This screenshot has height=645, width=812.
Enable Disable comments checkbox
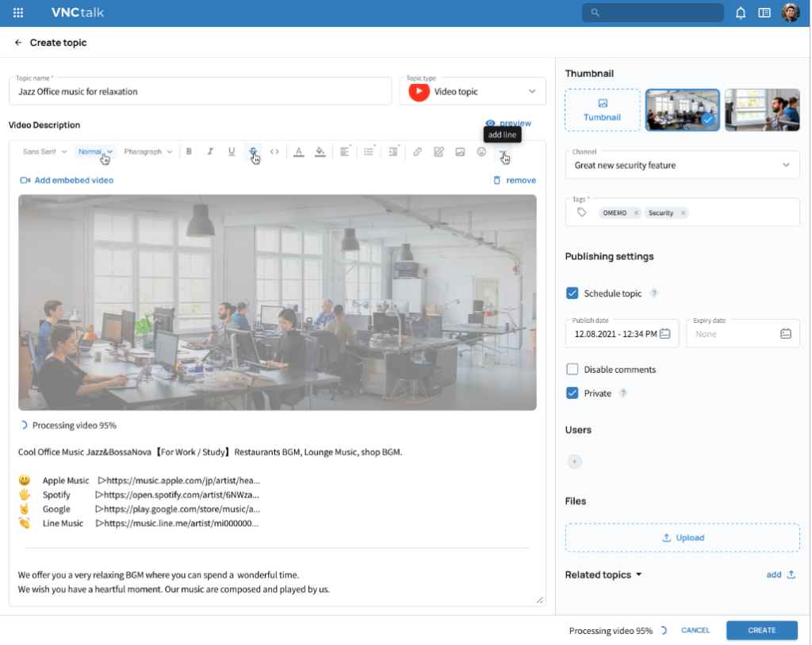coord(573,370)
